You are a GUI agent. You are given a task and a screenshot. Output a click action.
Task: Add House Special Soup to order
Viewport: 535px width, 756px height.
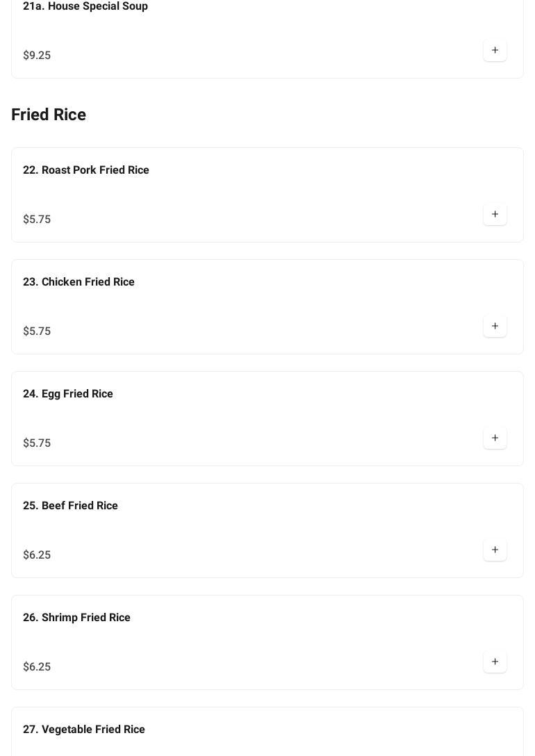tap(495, 51)
